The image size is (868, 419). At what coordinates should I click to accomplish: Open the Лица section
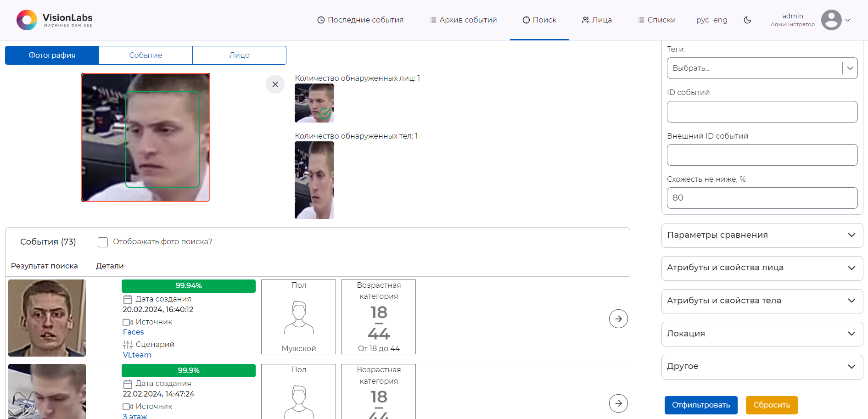pyautogui.click(x=597, y=20)
